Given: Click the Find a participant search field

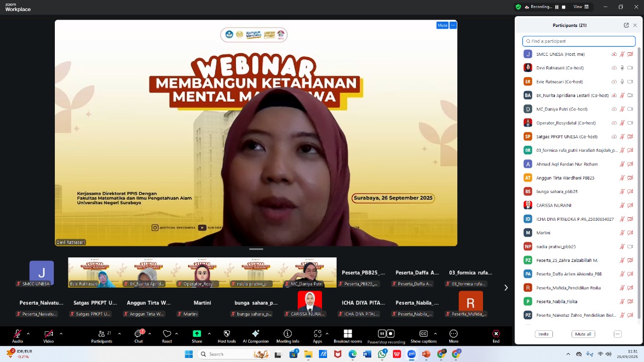Looking at the screenshot, I should pos(579,41).
